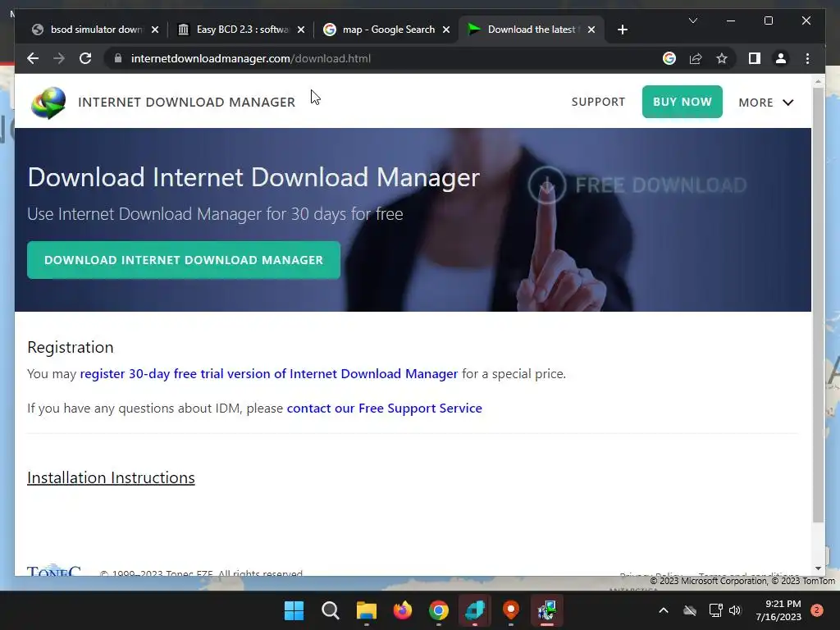Open the tab search dropdown
840x630 pixels.
692,21
